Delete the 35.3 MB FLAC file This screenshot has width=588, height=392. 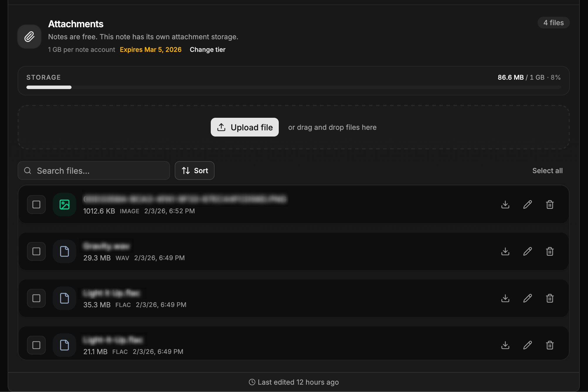pyautogui.click(x=550, y=298)
